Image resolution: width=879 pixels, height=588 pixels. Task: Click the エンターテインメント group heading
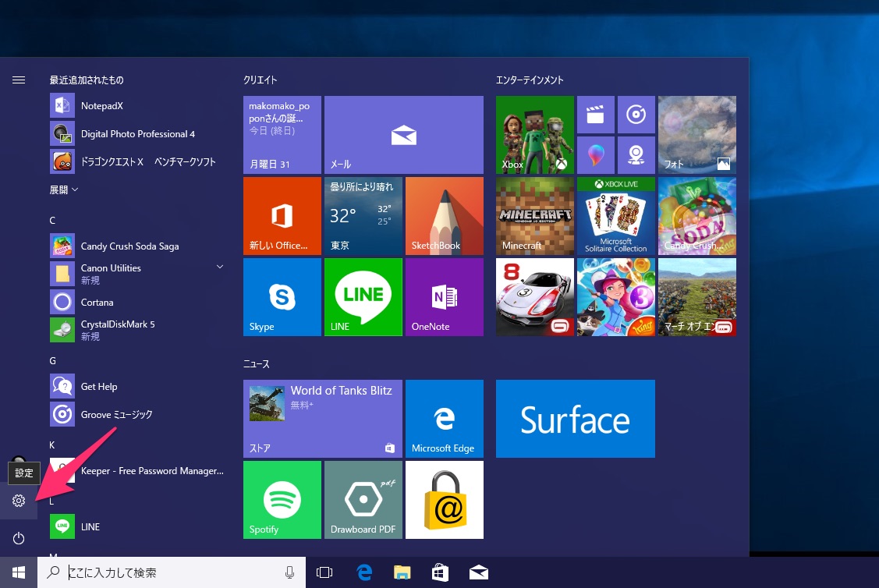click(x=530, y=80)
